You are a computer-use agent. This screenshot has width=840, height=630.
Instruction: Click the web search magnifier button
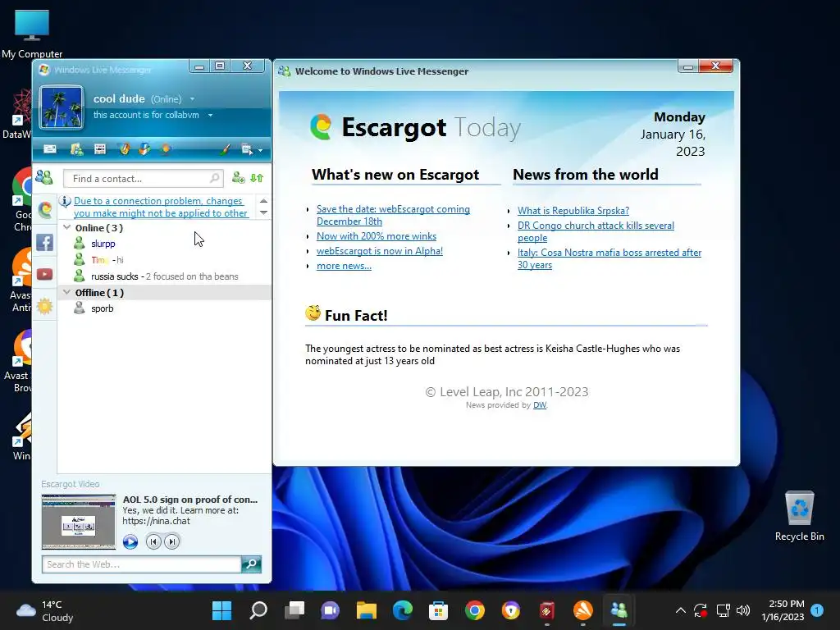(251, 564)
